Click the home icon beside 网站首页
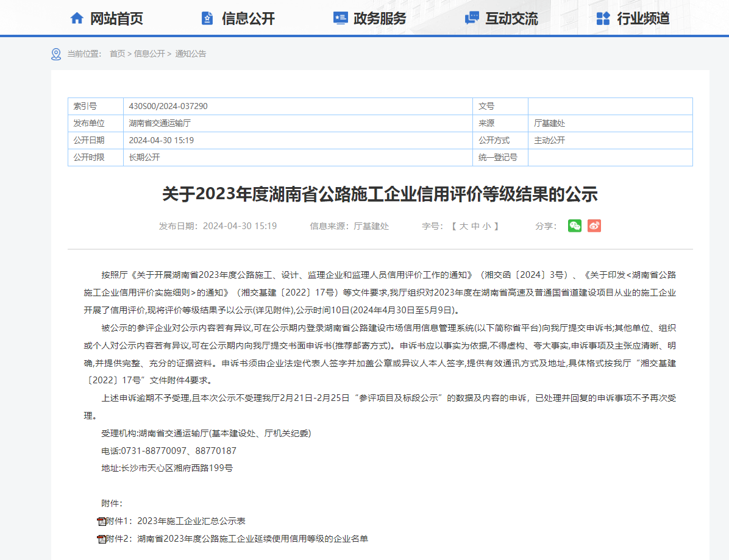This screenshot has width=729, height=560. click(x=77, y=18)
